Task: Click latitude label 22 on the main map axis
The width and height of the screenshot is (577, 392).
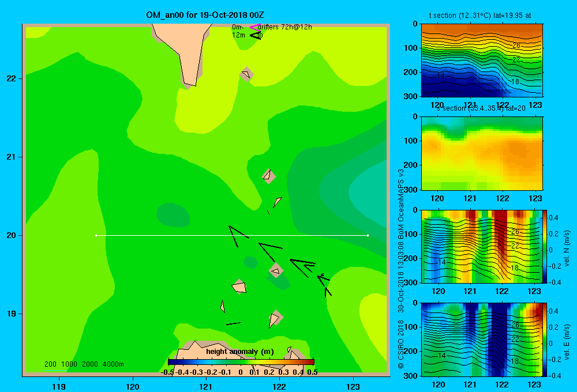Action: click(x=12, y=78)
